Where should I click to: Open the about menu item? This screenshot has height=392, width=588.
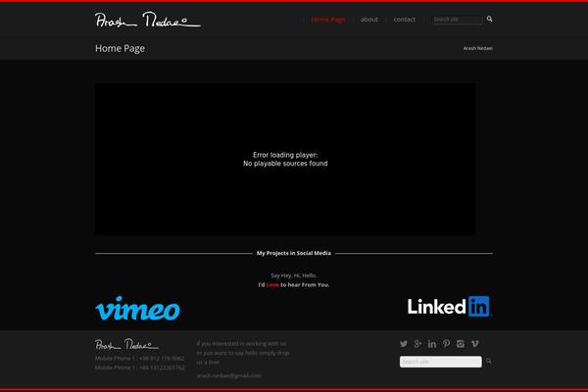point(369,20)
